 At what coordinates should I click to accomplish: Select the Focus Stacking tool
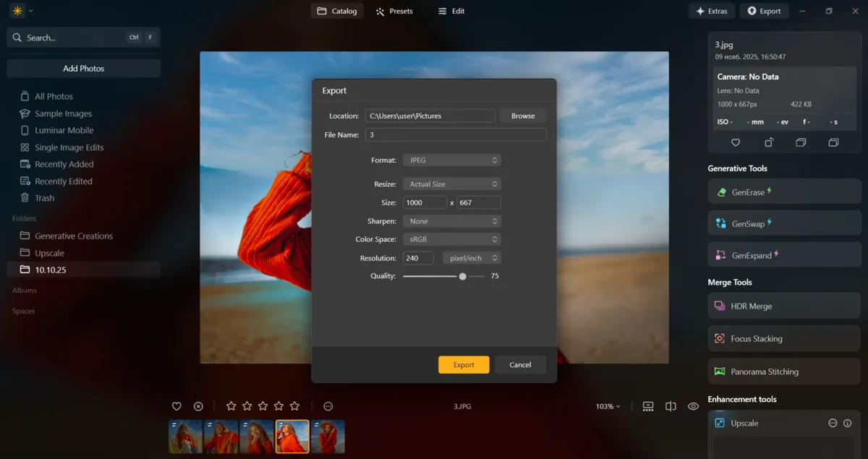click(720, 338)
